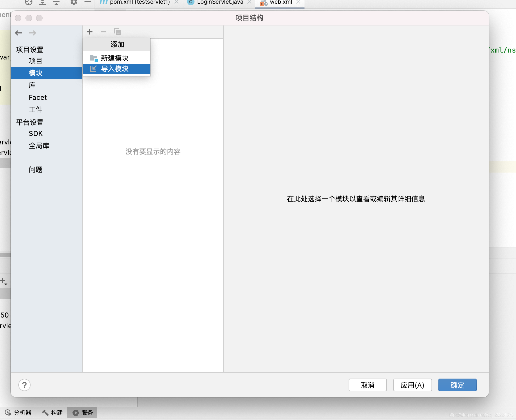
Task: Go forward with the right arrow
Action: 33,33
